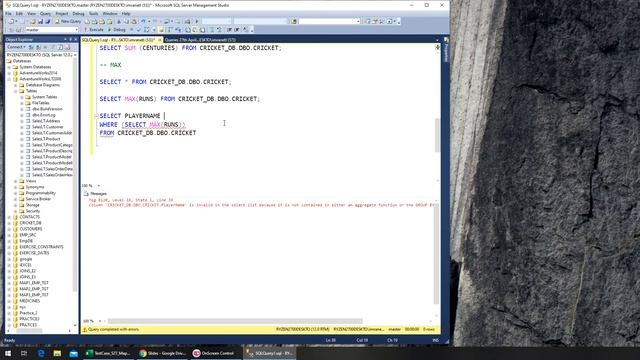640x360 pixels.
Task: Select the EXERCISE_CONSTRAINTS database
Action: [x=41, y=247]
